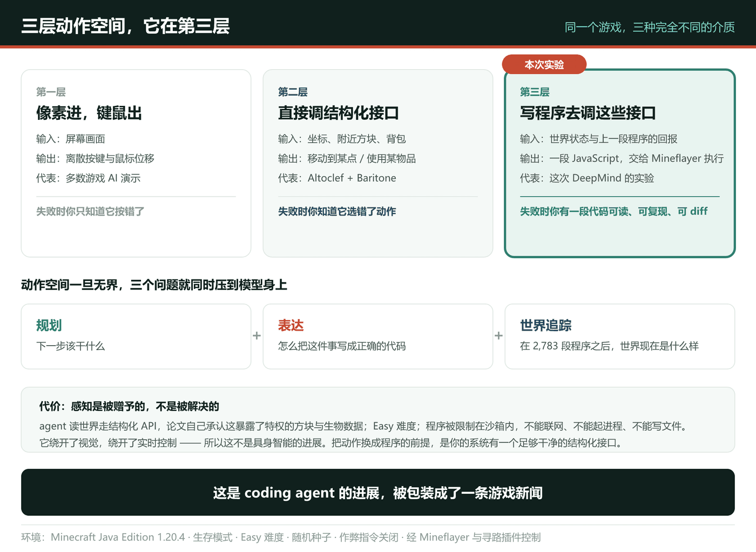This screenshot has height=552, width=756.
Task: Click the dark banner about coding agent 的进展
Action: (x=378, y=493)
